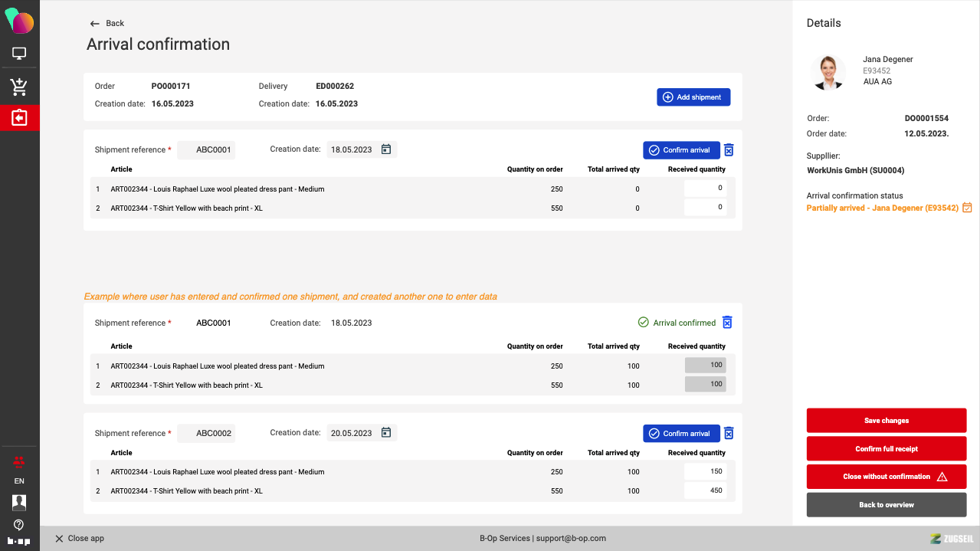This screenshot has height=551, width=980.
Task: Select Close without confirmation
Action: (x=886, y=477)
